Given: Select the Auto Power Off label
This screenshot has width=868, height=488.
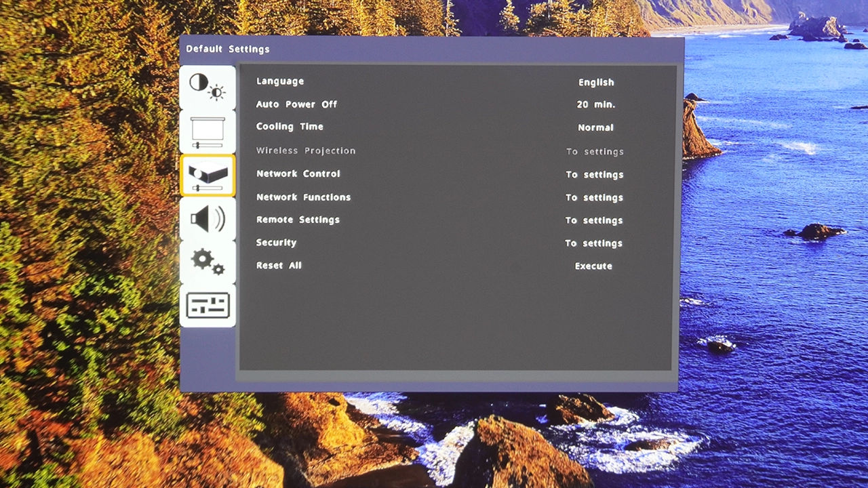Looking at the screenshot, I should [x=296, y=104].
